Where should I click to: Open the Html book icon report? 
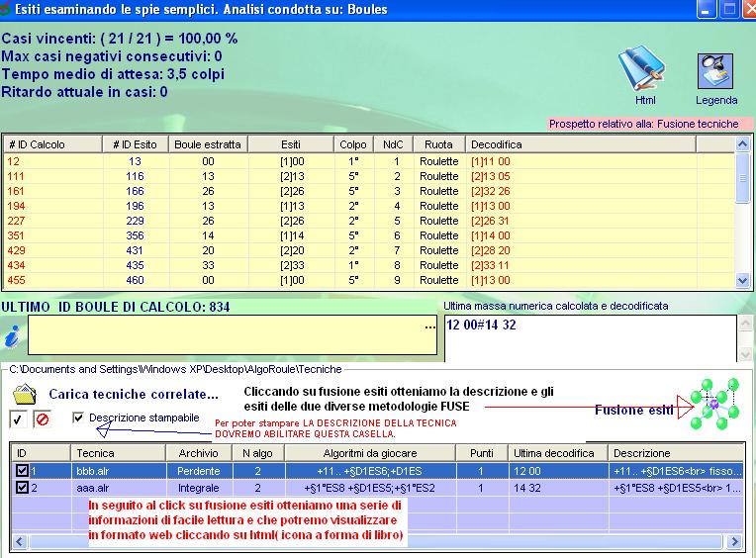(x=644, y=68)
